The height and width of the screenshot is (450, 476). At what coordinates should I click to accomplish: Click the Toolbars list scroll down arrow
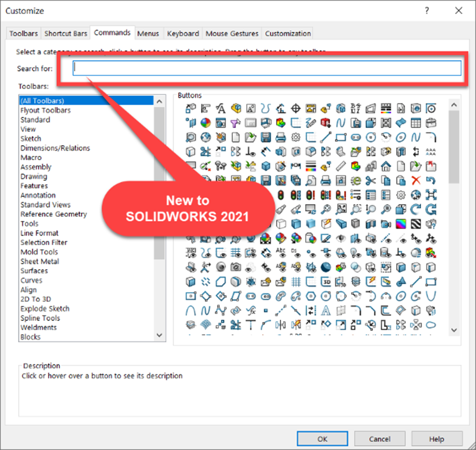(x=159, y=335)
